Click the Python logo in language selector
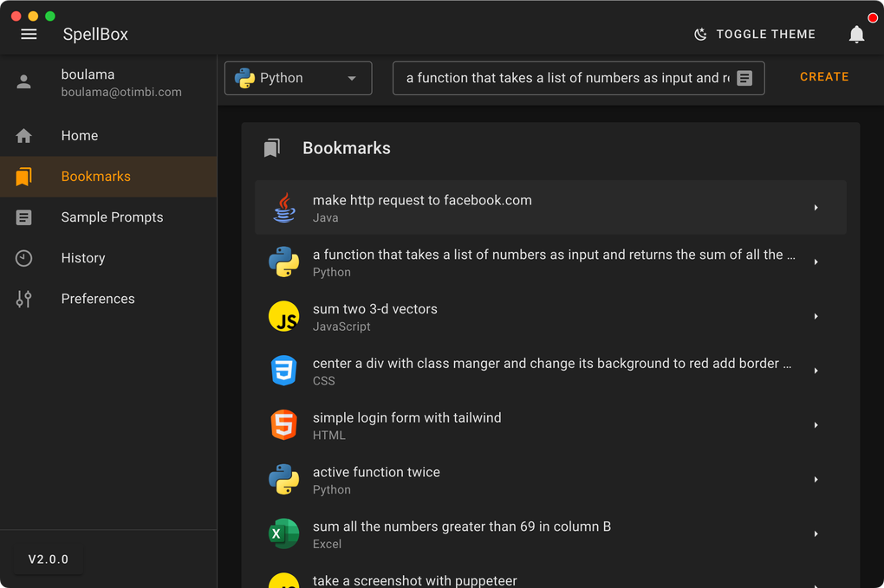Screen dimensions: 884x588 point(244,78)
